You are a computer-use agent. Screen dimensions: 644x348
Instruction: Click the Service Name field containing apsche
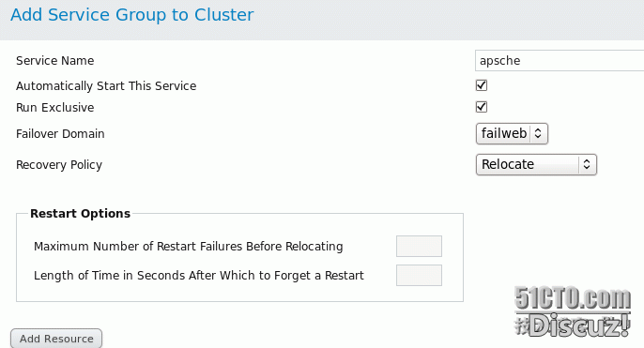point(560,61)
